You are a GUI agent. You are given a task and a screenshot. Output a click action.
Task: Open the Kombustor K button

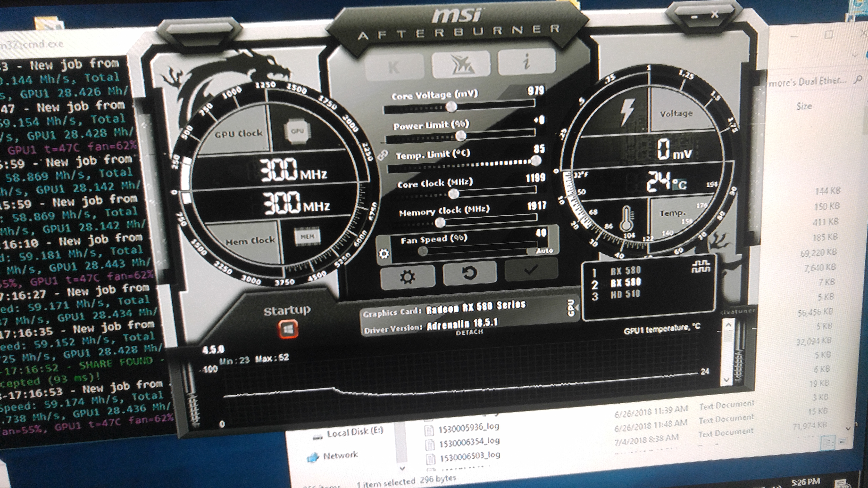pyautogui.click(x=394, y=67)
